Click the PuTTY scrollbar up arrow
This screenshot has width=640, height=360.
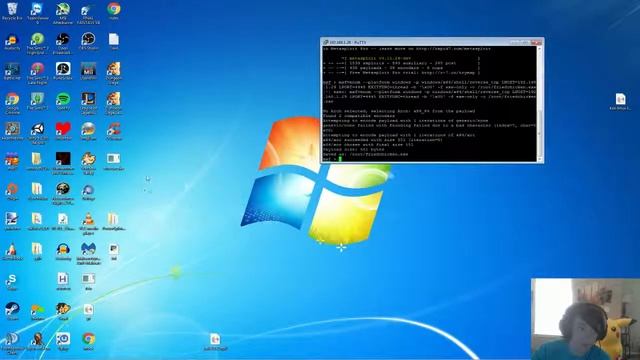pyautogui.click(x=540, y=49)
